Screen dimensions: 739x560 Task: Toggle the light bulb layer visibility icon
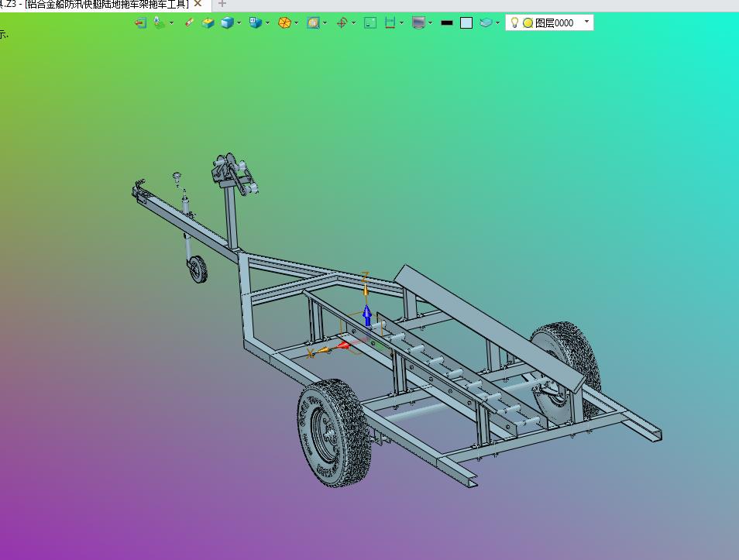pyautogui.click(x=514, y=22)
